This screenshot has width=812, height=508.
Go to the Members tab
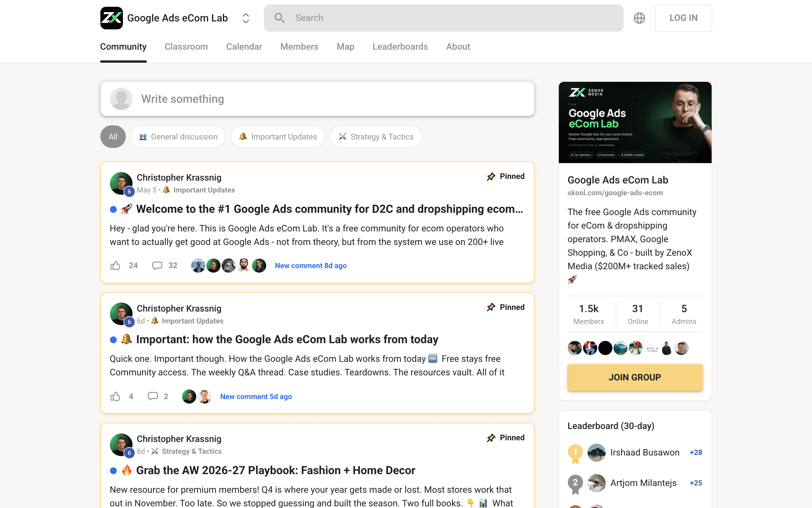coord(299,47)
